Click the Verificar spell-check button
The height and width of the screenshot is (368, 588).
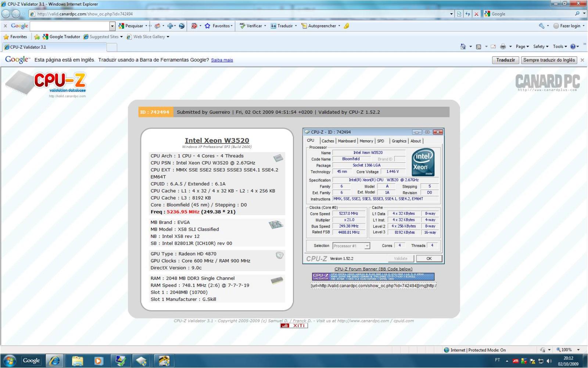pyautogui.click(x=253, y=26)
